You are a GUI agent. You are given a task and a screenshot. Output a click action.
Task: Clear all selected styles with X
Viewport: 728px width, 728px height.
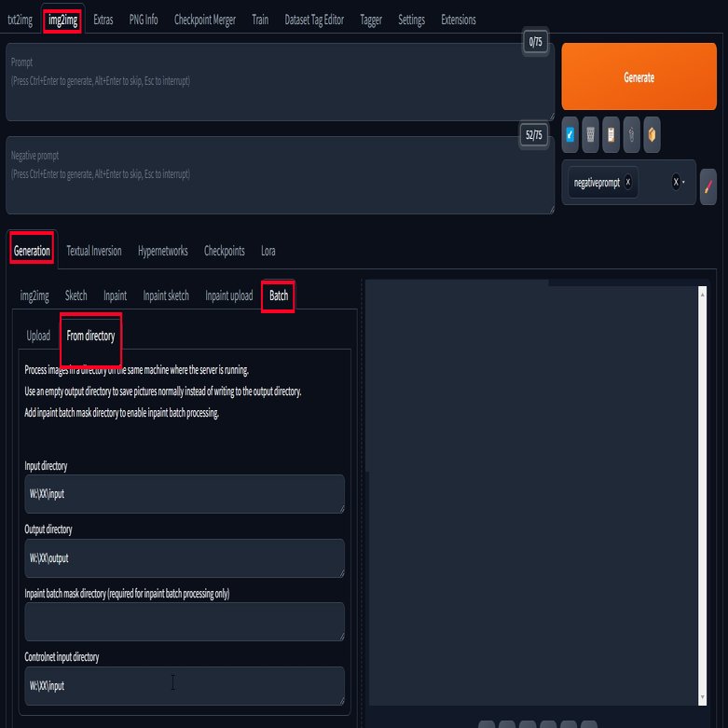pos(676,182)
